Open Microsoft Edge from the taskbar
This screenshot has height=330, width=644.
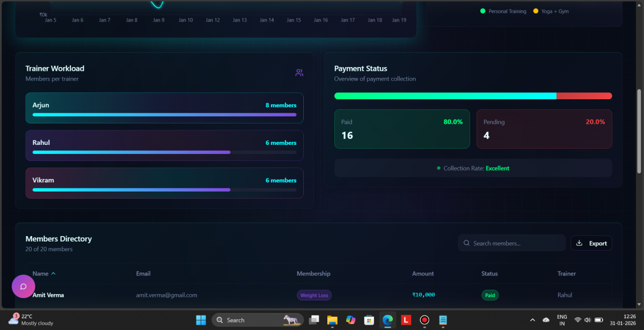point(387,320)
